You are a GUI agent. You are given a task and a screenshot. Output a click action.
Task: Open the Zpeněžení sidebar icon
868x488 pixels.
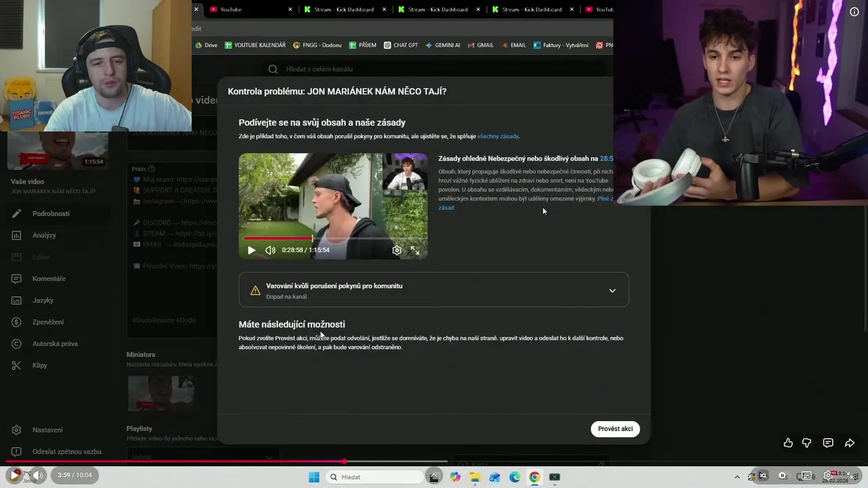click(16, 322)
